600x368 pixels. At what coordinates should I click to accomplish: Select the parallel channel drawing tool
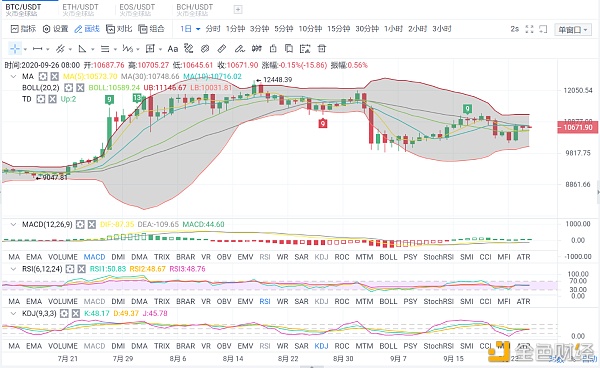tap(60, 49)
